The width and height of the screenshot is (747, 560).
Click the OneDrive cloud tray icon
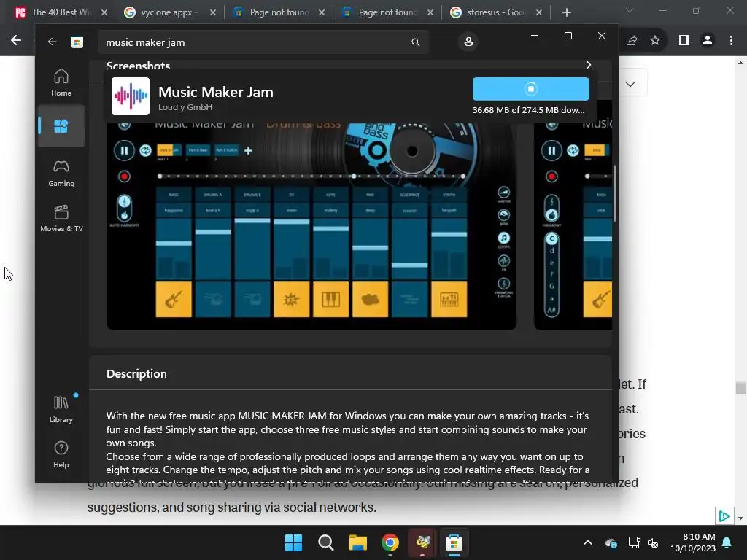[611, 542]
